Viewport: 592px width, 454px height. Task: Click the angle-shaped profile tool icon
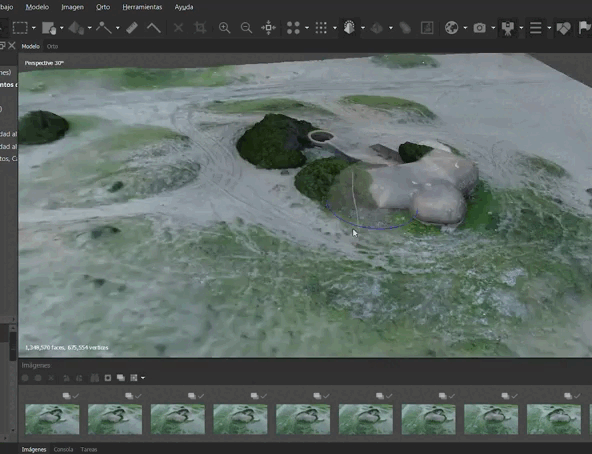(x=153, y=28)
